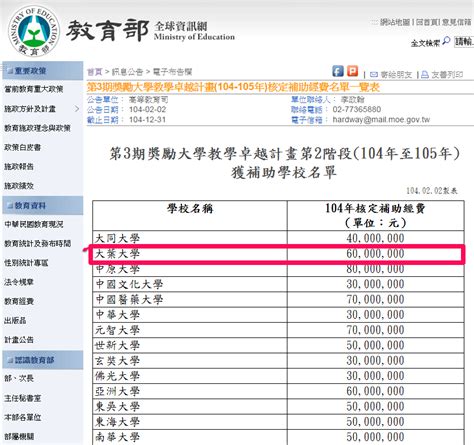Open 施政報告 in sidebar
The height and width of the screenshot is (445, 474).
click(x=19, y=166)
